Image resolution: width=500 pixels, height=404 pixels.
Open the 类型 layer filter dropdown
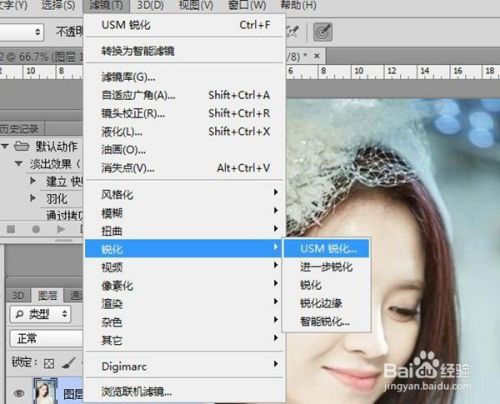[40, 314]
